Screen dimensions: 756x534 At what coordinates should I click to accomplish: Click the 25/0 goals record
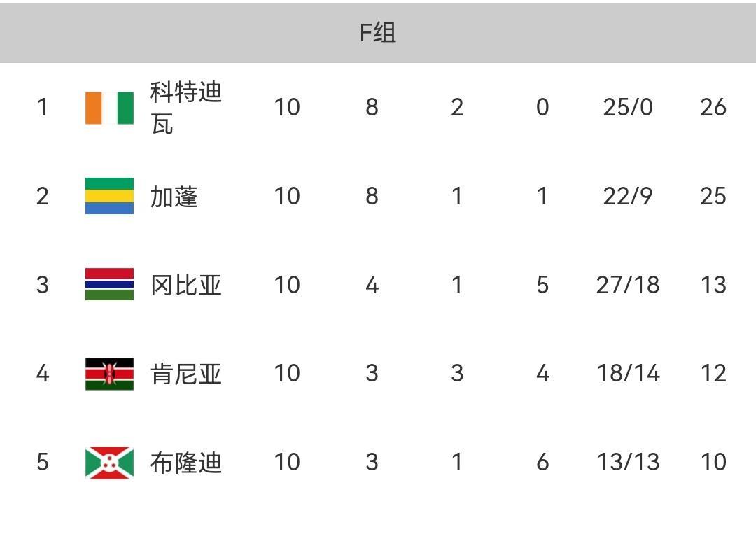[x=627, y=107]
